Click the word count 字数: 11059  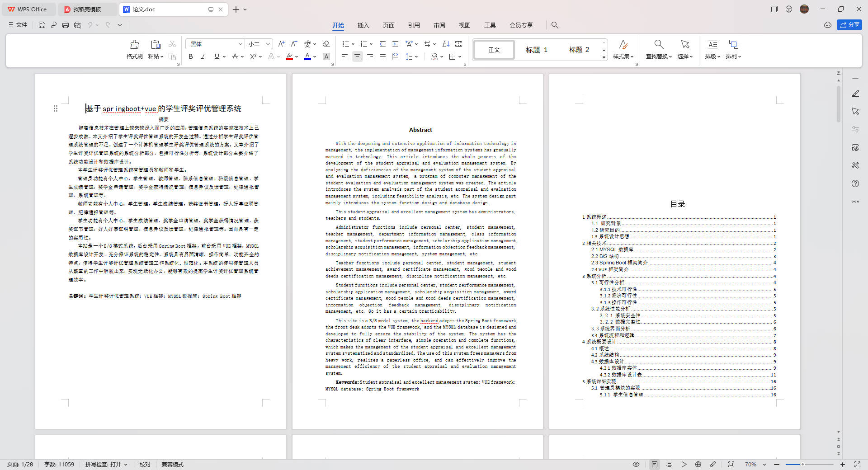coord(59,464)
